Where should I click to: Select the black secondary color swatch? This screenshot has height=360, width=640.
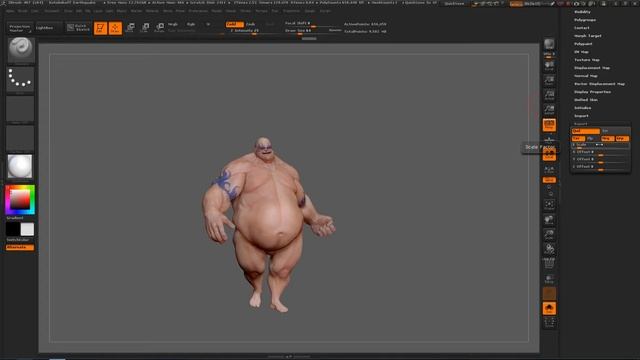tap(13, 229)
